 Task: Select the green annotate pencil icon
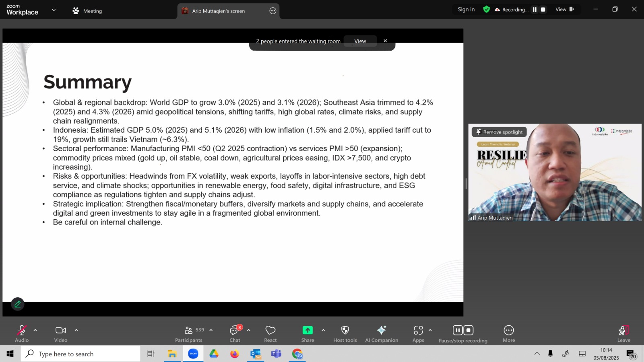tap(18, 304)
